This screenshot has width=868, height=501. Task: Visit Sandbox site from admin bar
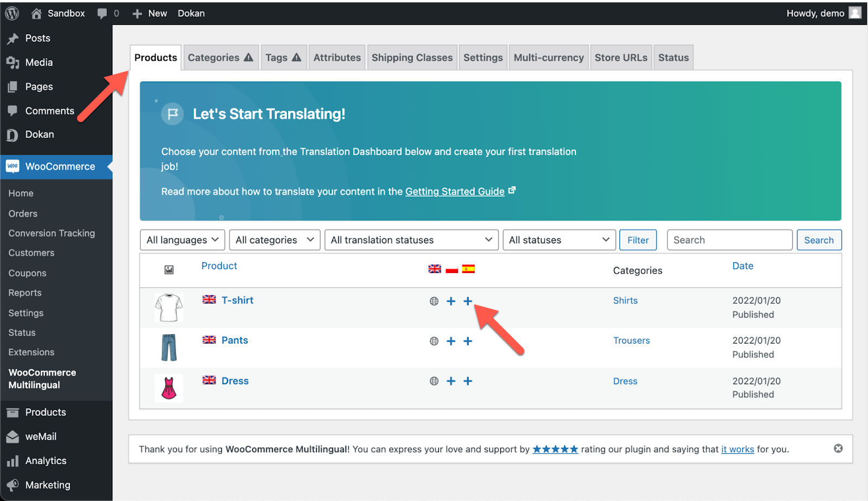click(58, 14)
